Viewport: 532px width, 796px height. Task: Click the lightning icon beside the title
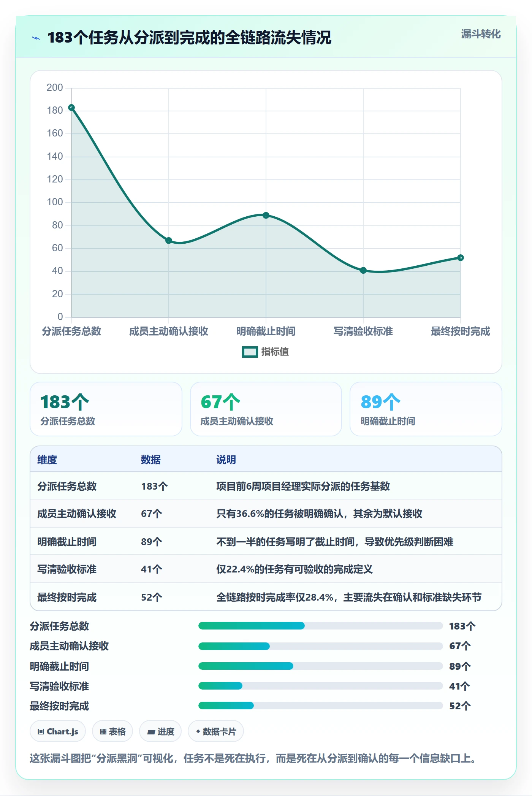36,38
